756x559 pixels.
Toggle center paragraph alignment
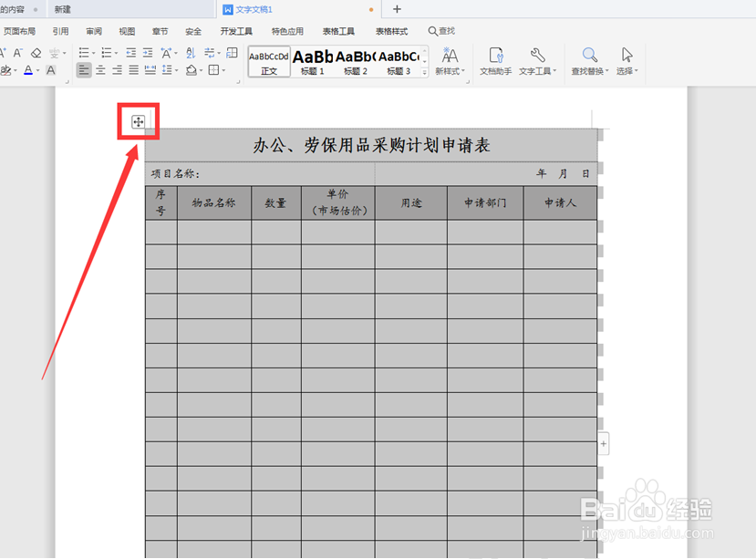click(100, 70)
